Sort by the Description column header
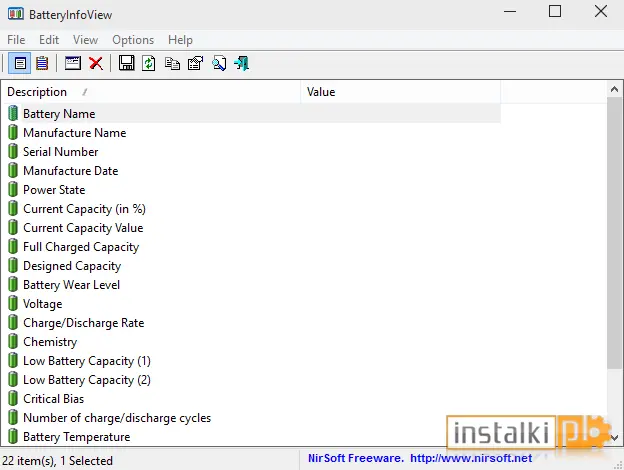624x470 pixels. (x=151, y=92)
